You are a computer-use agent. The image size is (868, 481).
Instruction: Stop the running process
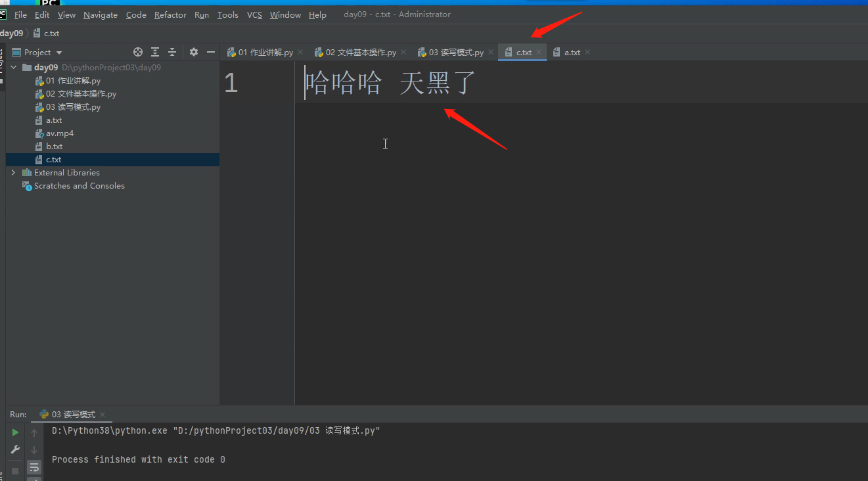[x=15, y=470]
